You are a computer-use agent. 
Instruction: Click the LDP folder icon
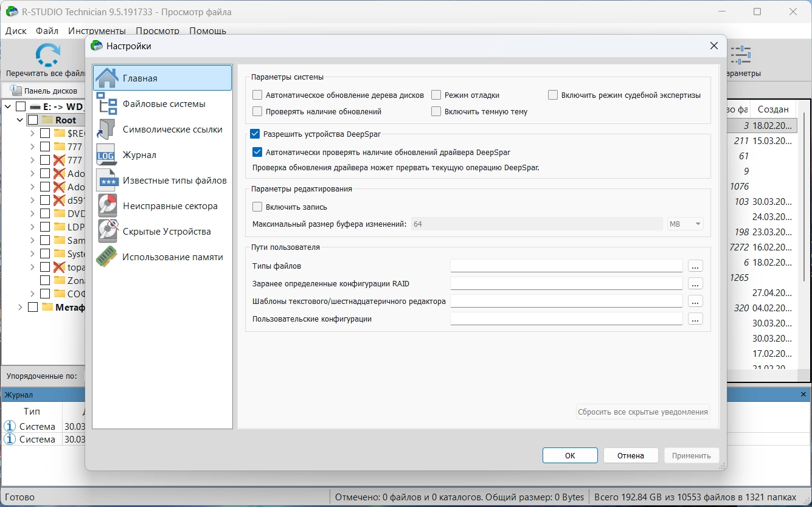click(x=59, y=227)
